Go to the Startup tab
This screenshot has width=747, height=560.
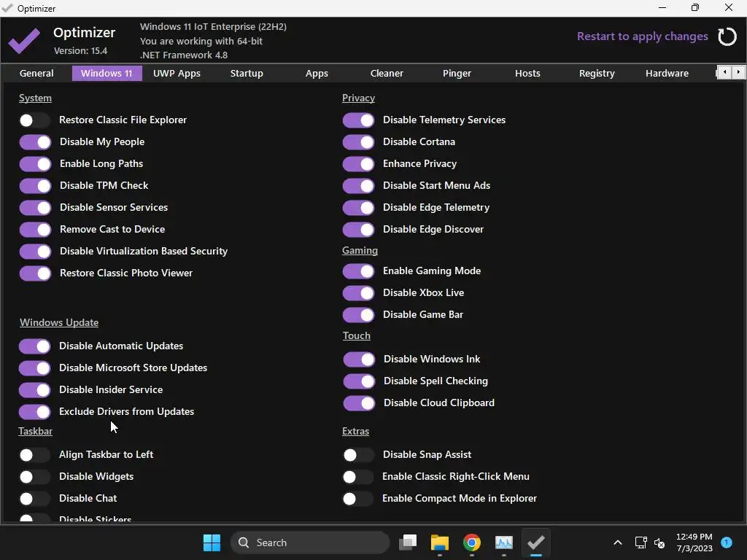click(247, 74)
